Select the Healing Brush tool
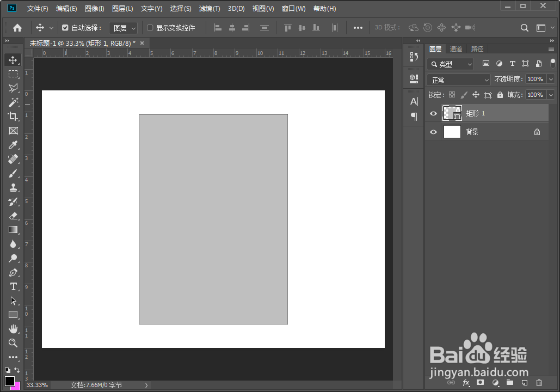 [13, 159]
